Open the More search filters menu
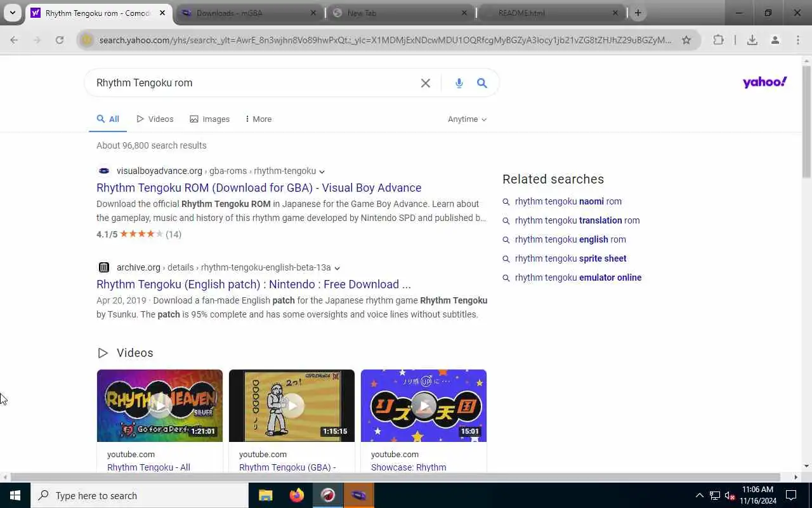 258,119
